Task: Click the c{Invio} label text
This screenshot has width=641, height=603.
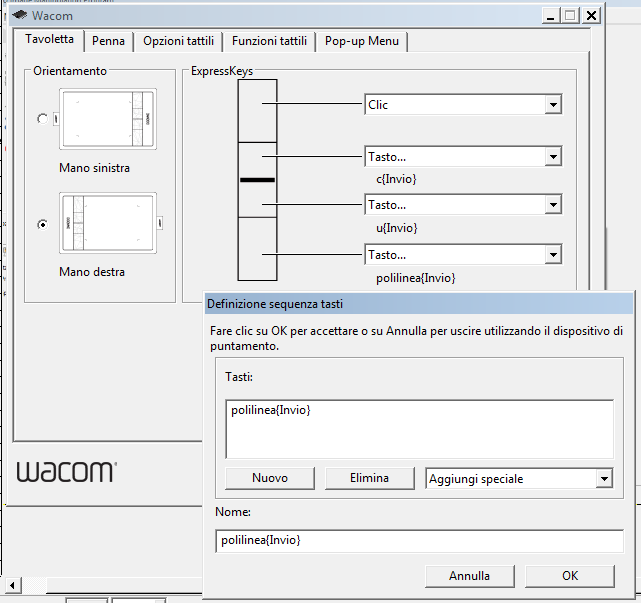Action: tap(396, 179)
